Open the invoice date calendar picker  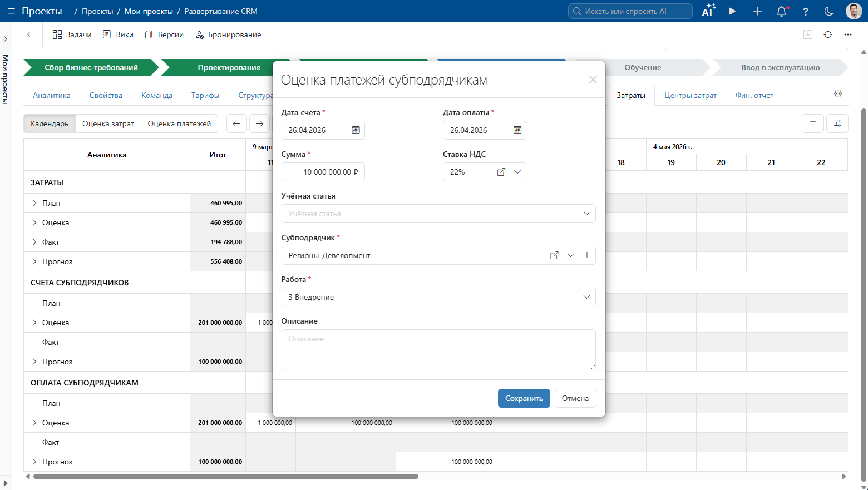[356, 130]
